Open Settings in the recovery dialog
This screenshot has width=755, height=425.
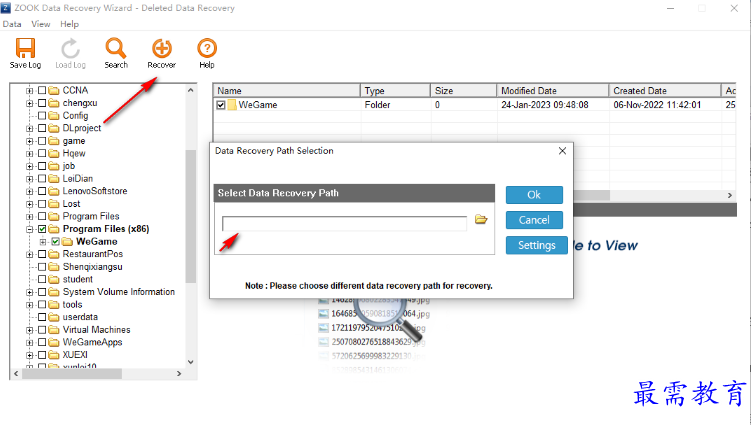click(x=536, y=245)
